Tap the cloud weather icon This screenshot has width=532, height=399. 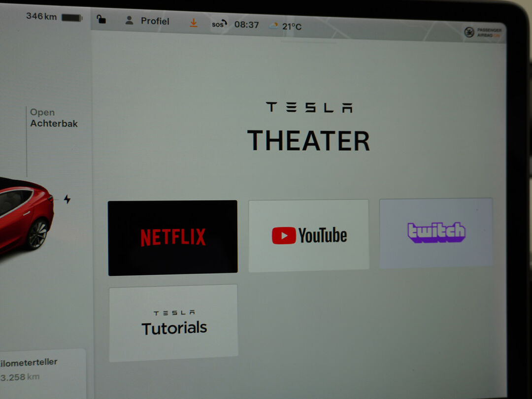(273, 26)
